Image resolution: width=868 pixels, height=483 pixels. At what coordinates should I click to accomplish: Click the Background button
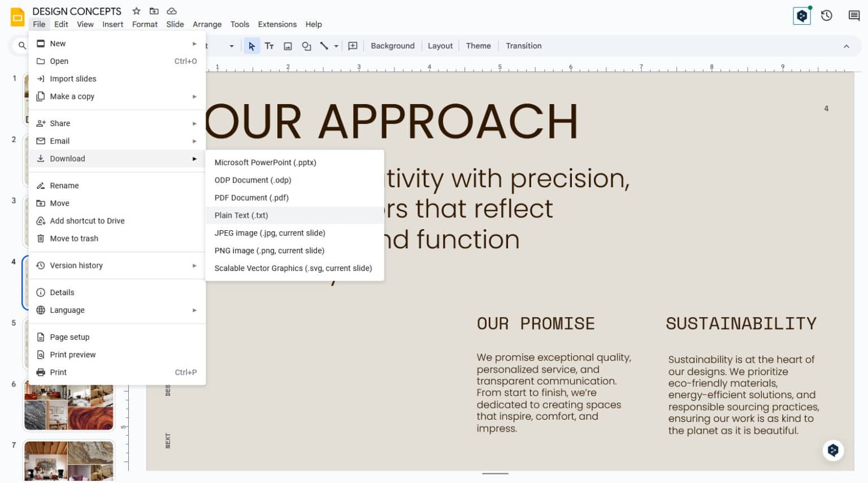(392, 46)
